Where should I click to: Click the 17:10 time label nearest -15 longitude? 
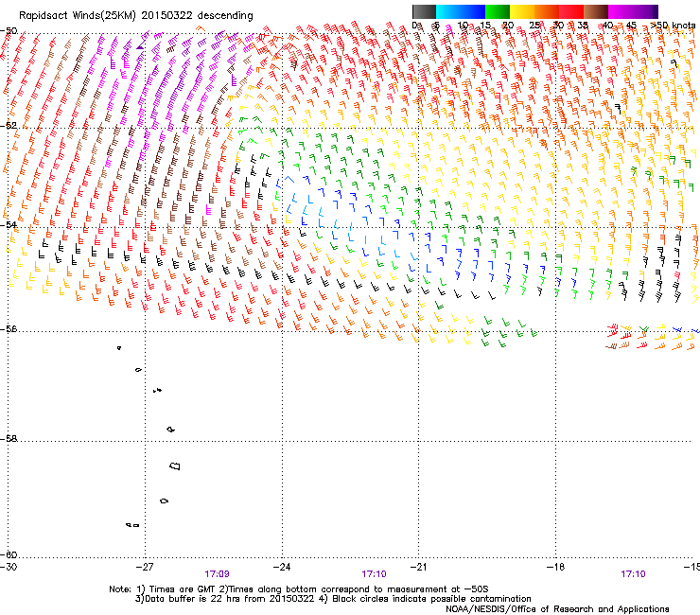pyautogui.click(x=633, y=574)
